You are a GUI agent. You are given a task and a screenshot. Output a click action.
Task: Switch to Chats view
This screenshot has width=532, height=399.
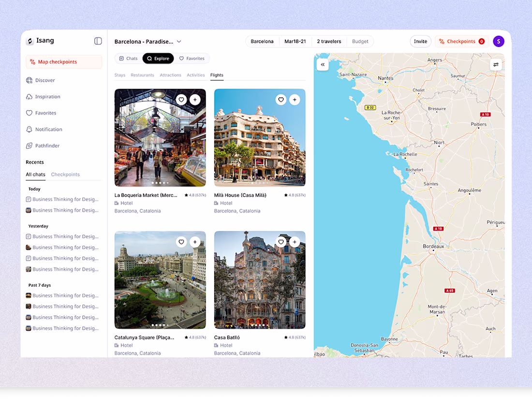tap(128, 59)
